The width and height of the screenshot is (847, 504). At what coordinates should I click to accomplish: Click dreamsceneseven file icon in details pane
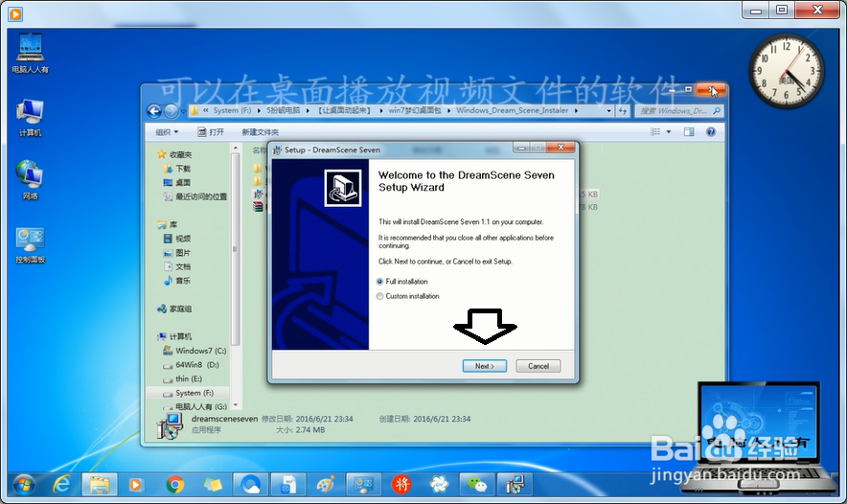pos(170,425)
